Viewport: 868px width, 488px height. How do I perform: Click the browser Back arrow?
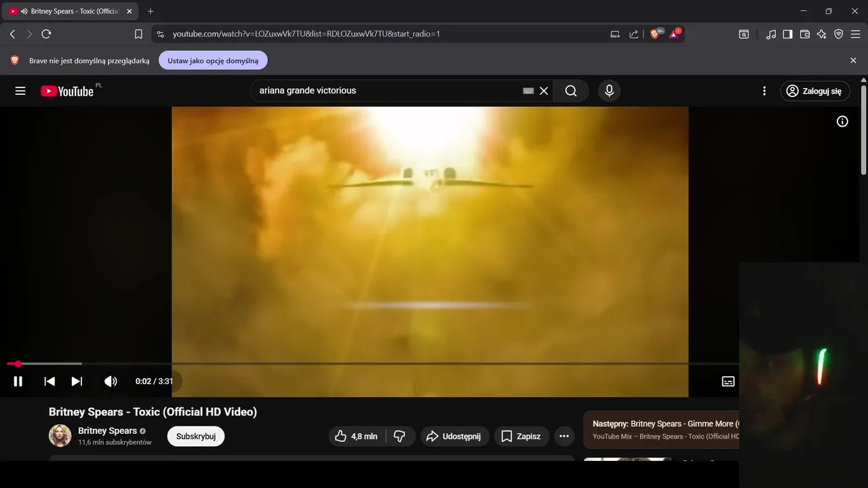coord(12,34)
